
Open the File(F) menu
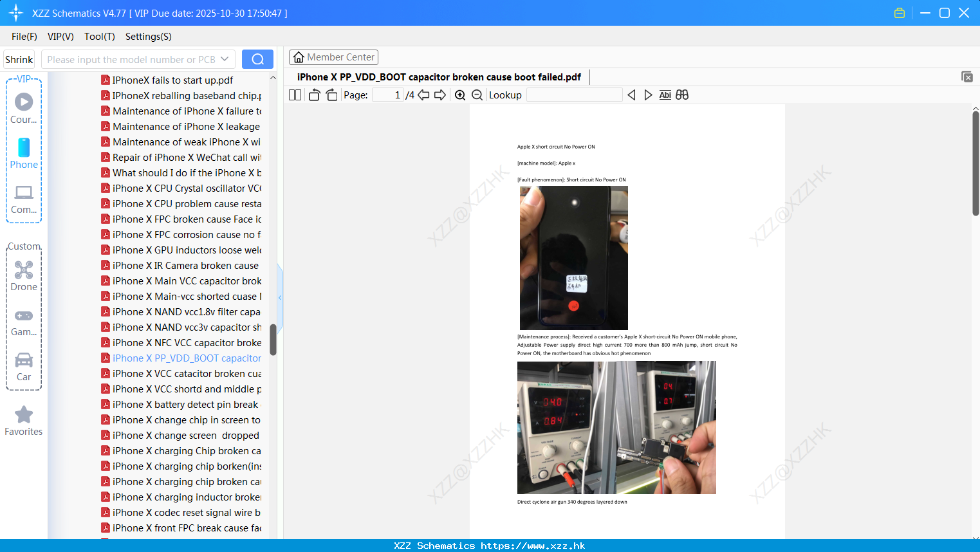pyautogui.click(x=24, y=37)
